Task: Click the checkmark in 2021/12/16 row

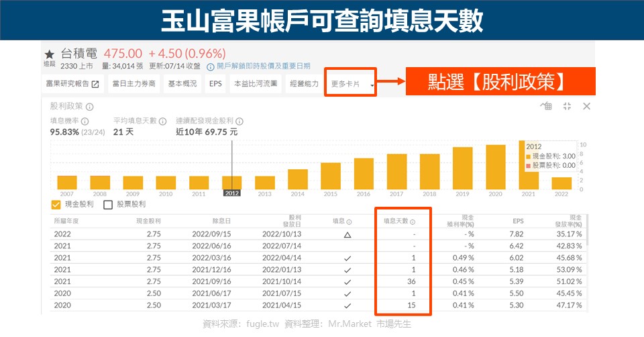Action: (347, 271)
